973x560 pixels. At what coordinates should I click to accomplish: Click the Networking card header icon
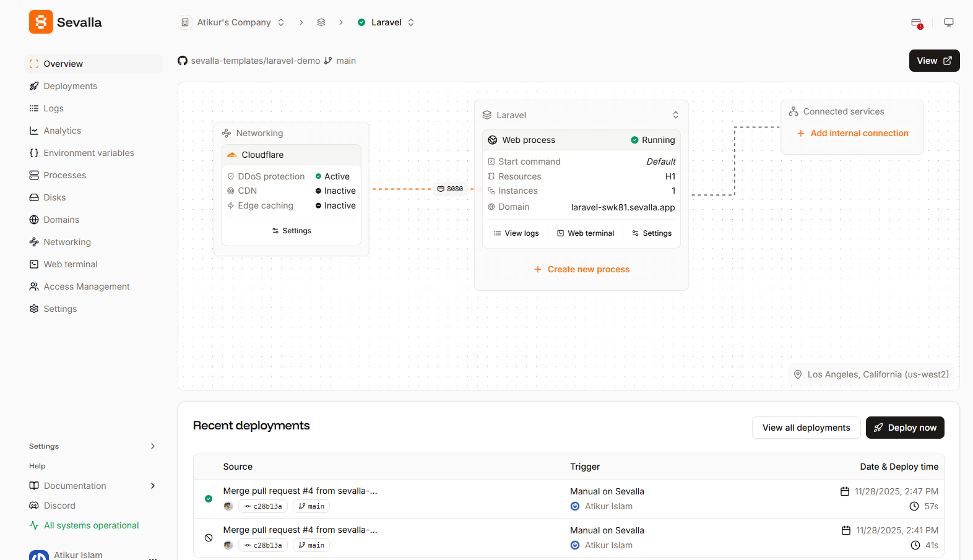click(227, 133)
